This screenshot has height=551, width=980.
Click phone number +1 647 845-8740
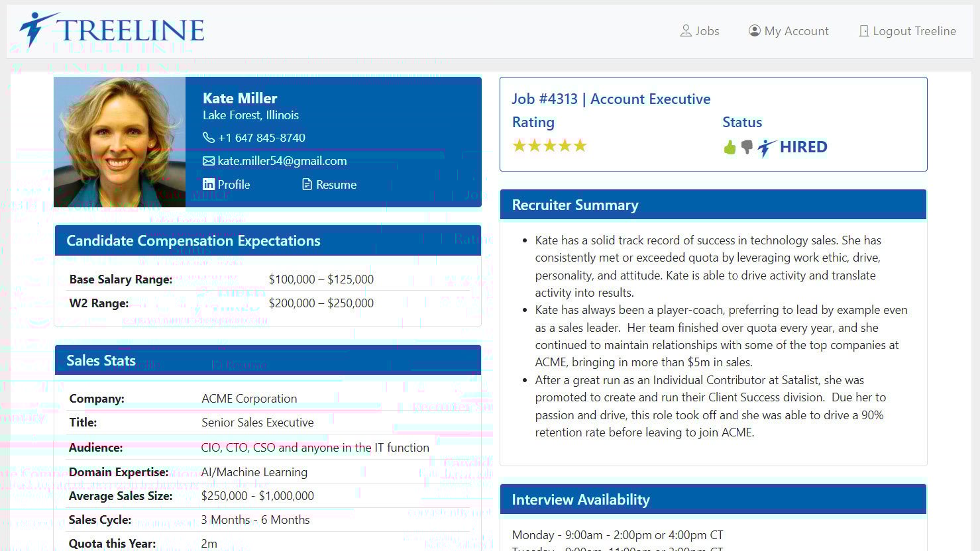262,138
